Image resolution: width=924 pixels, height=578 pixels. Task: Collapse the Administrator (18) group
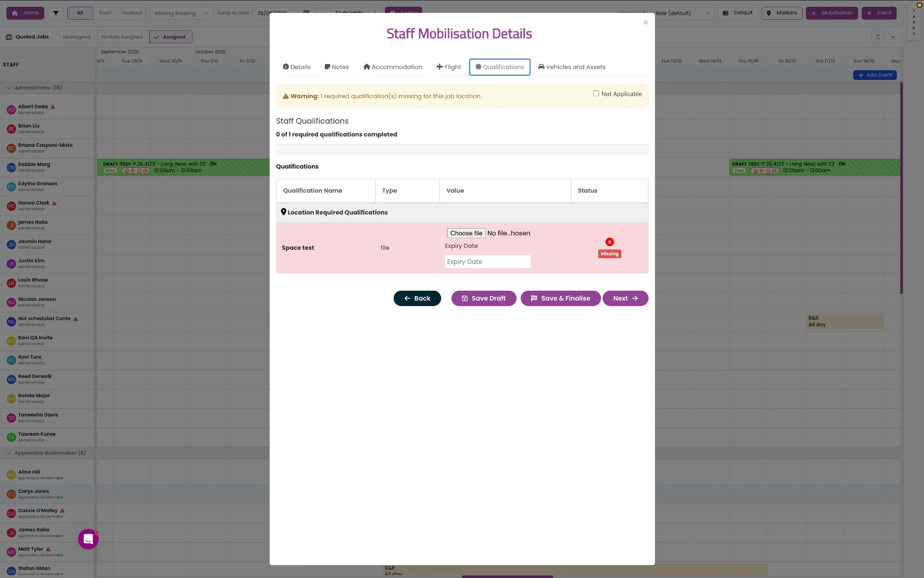(x=9, y=88)
